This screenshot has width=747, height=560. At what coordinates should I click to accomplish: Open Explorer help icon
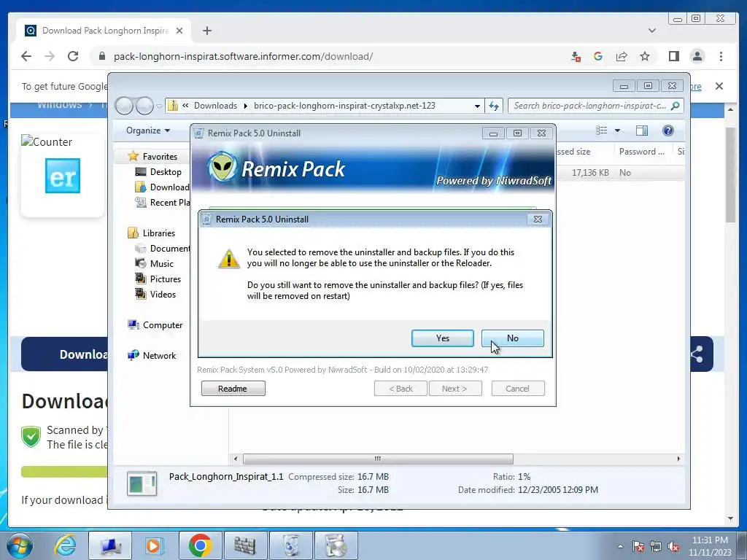point(668,131)
